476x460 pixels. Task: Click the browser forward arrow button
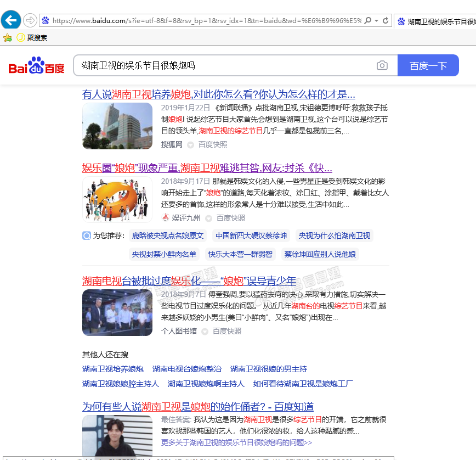click(30, 20)
